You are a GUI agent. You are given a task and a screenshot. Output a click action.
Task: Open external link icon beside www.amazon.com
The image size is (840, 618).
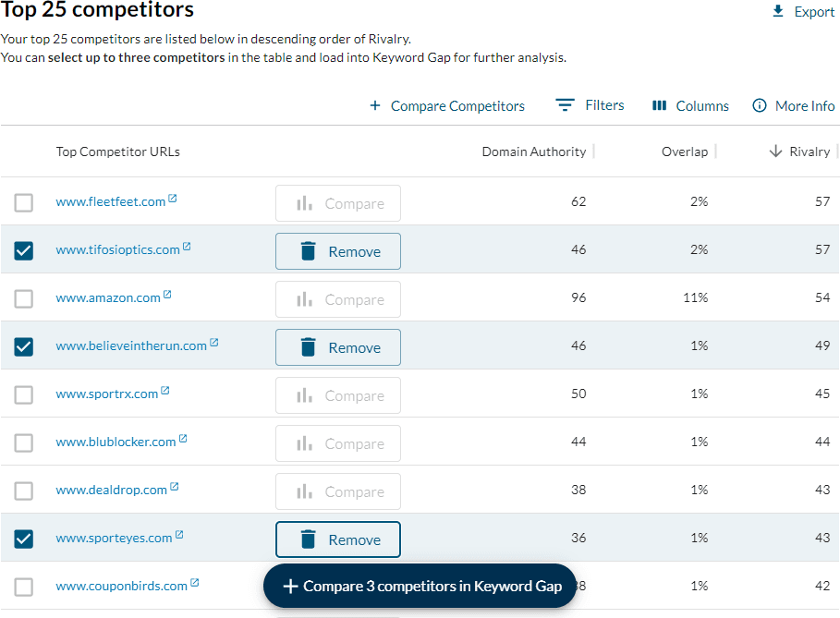coord(167,296)
